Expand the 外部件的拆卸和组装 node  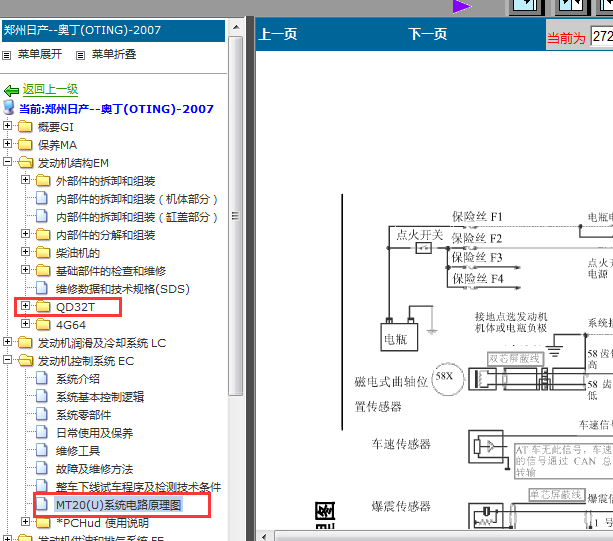(x=25, y=179)
